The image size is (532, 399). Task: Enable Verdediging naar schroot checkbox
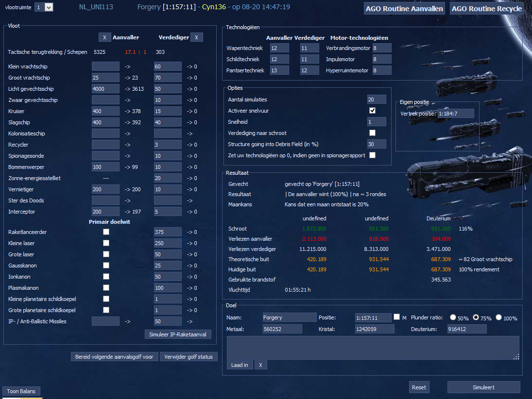[372, 133]
